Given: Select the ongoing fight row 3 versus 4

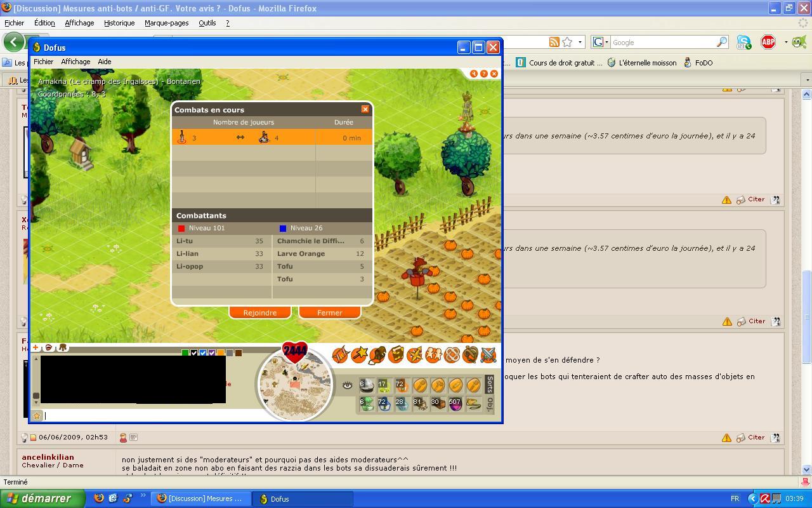Looking at the screenshot, I should [x=272, y=137].
